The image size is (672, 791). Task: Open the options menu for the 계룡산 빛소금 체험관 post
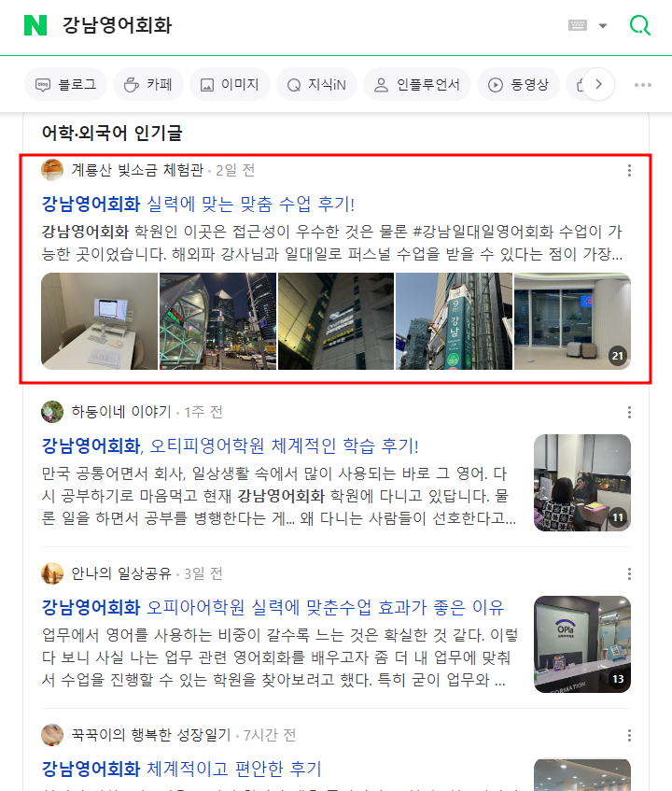(629, 171)
